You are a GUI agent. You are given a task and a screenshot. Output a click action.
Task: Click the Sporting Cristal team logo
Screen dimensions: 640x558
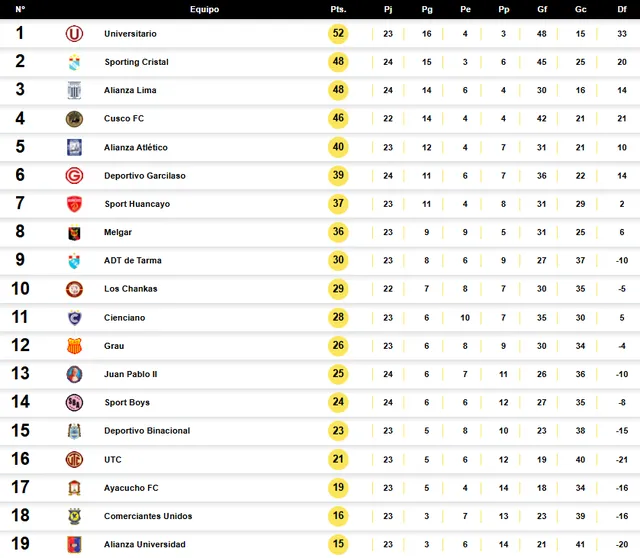click(74, 62)
